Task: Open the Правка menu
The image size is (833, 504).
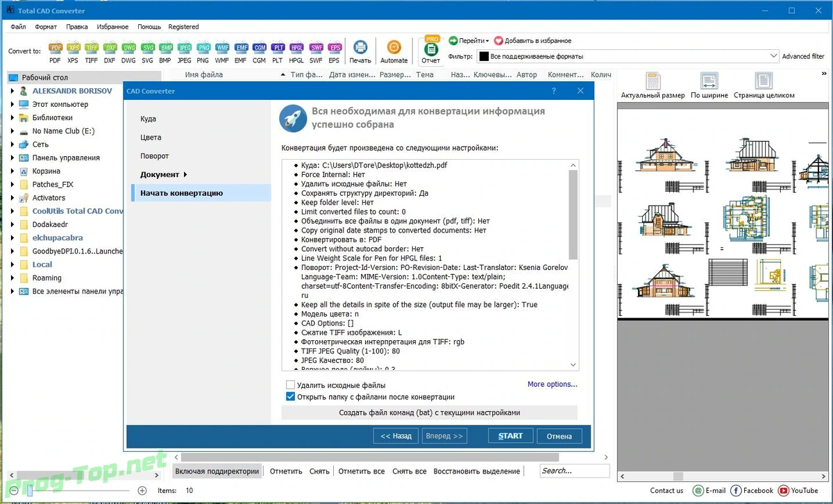Action: coord(77,26)
